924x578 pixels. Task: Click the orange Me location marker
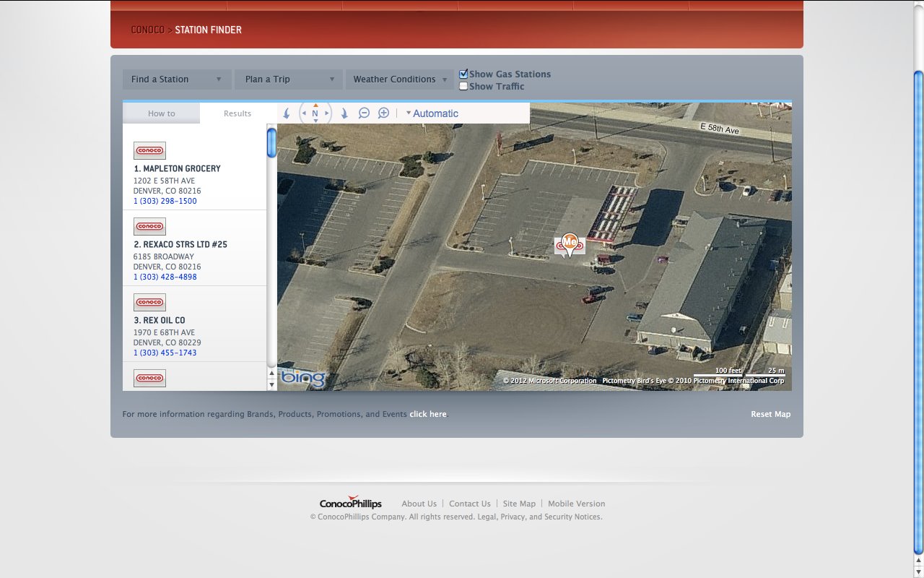570,243
